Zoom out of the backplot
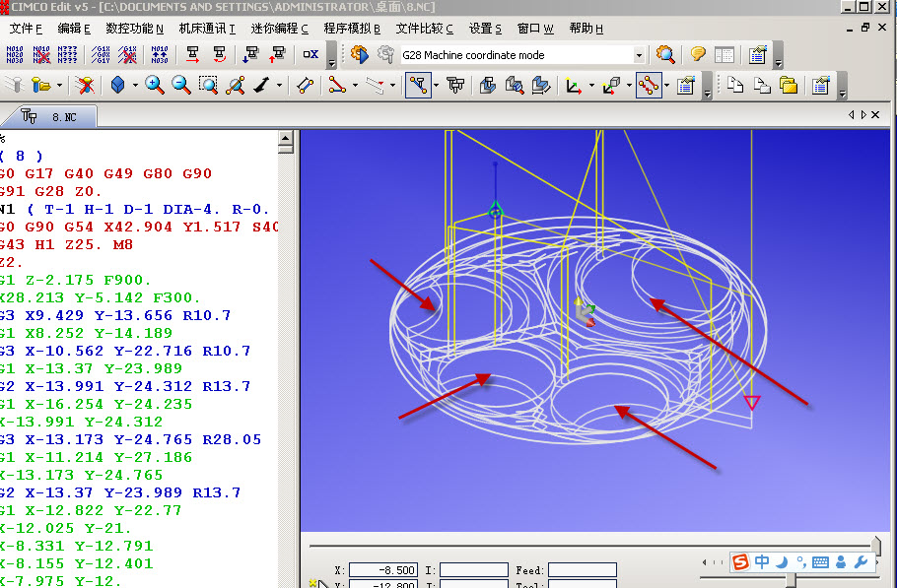 (180, 85)
